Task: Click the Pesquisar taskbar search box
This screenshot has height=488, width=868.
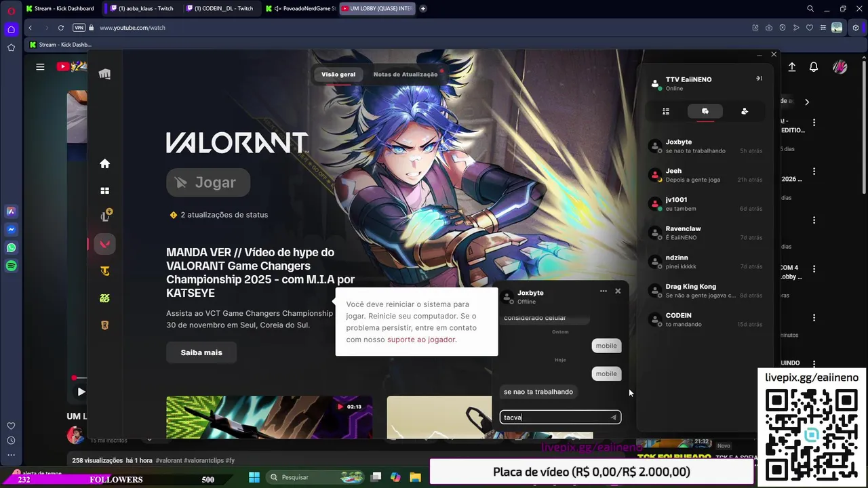Action: pos(315,477)
